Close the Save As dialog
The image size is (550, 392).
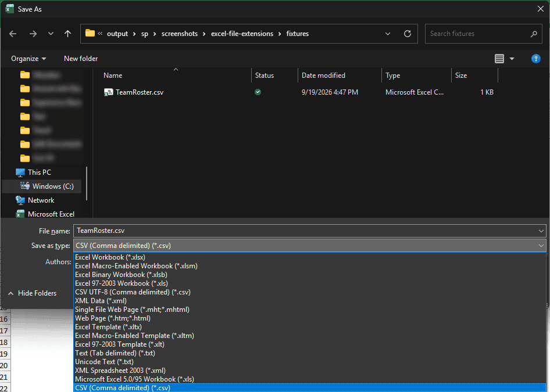coord(541,9)
